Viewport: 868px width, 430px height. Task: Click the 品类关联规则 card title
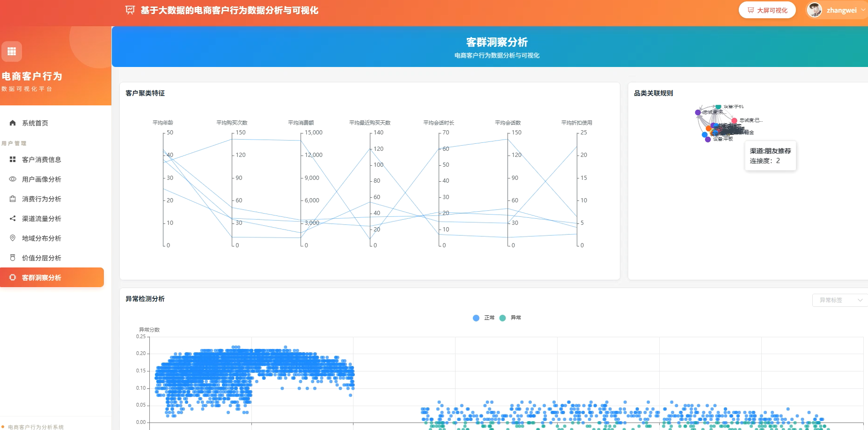pos(654,93)
